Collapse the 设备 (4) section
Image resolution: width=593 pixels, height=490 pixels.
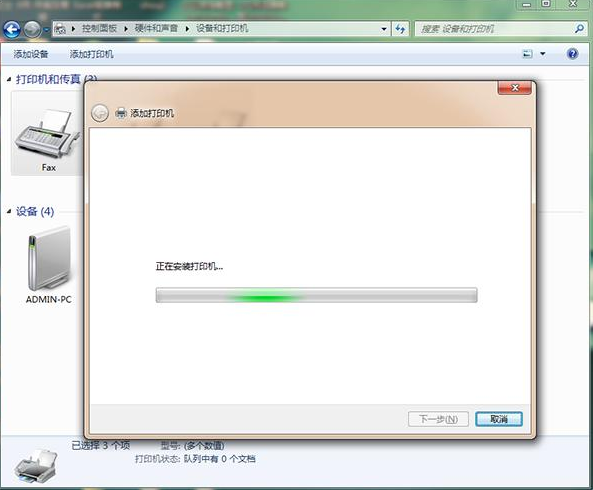[9, 211]
